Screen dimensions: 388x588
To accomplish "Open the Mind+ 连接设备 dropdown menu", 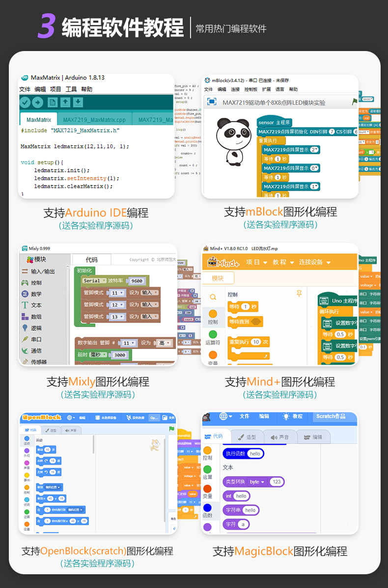I will click(315, 262).
